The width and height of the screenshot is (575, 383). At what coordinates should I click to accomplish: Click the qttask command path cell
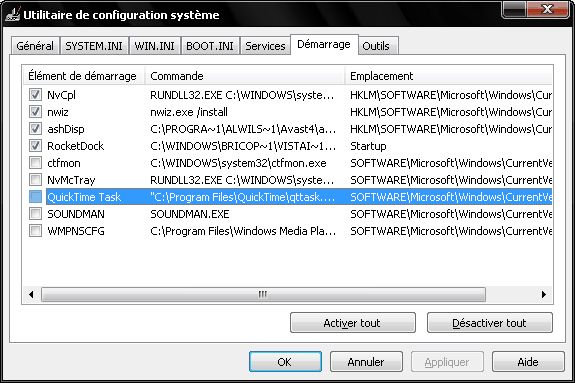pyautogui.click(x=242, y=197)
